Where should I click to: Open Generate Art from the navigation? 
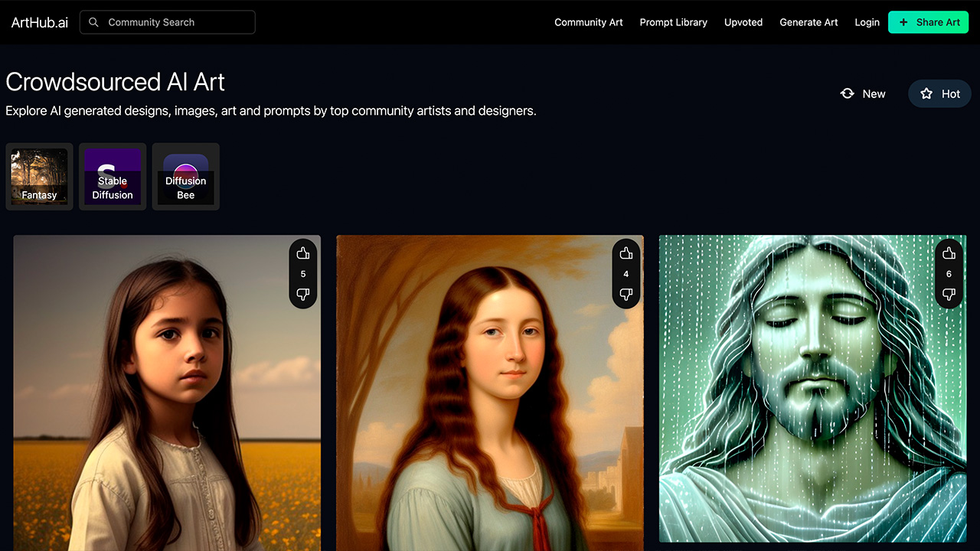coord(808,22)
